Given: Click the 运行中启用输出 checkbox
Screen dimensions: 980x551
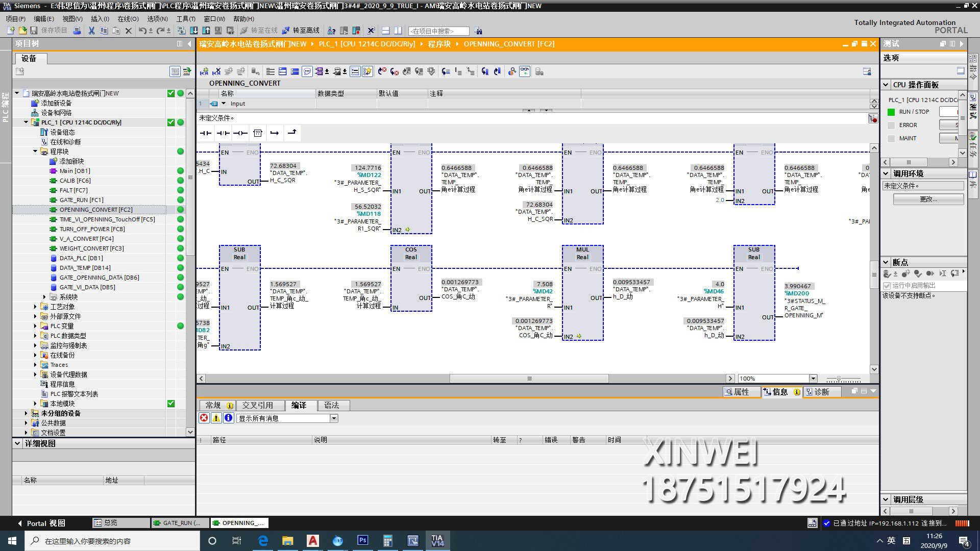Looking at the screenshot, I should point(887,286).
